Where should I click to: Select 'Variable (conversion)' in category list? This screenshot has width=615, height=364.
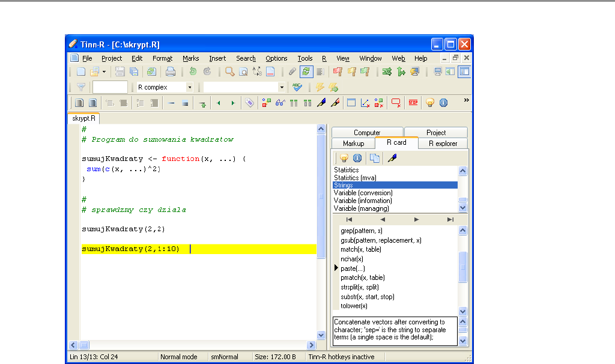pos(362,193)
